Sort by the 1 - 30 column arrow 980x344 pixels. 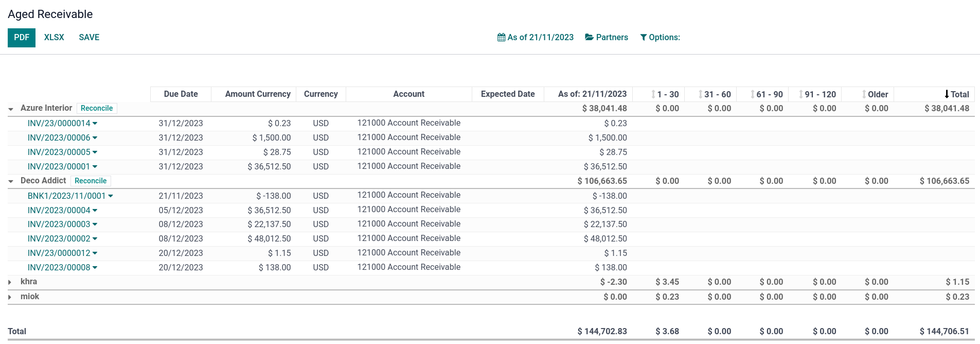(653, 94)
